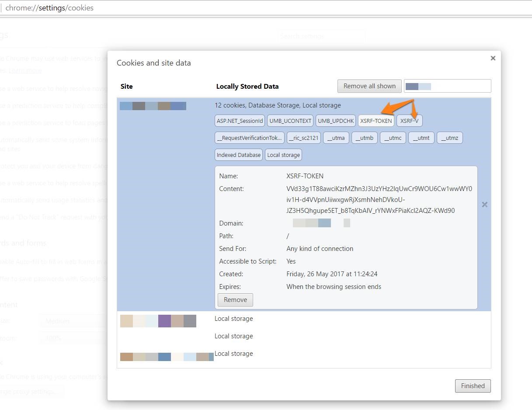Click Remove all shown button
This screenshot has width=532, height=410.
point(369,86)
